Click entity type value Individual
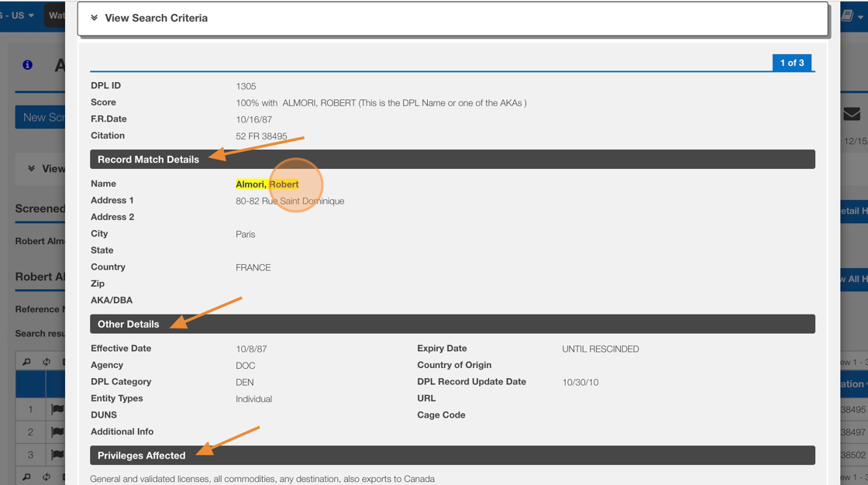Screen dimensions: 868x485 [x=253, y=399]
